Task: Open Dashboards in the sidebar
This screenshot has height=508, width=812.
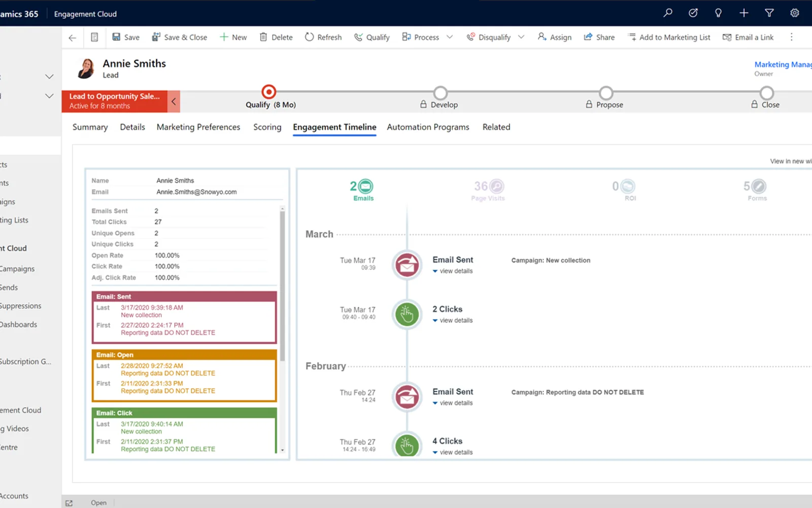Action: 18,325
